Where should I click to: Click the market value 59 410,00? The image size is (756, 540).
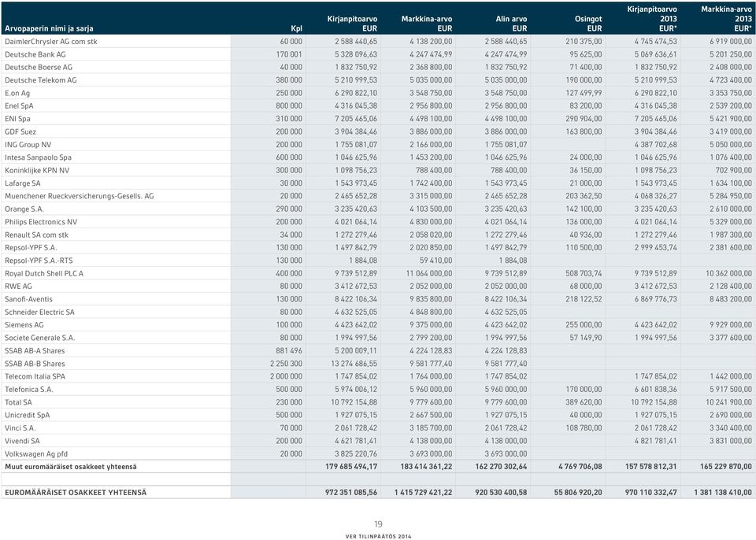435,261
